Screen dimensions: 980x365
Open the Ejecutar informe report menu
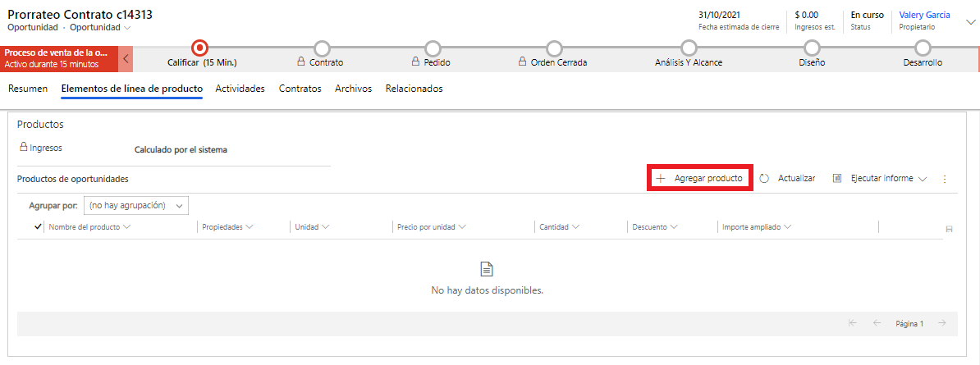click(880, 178)
